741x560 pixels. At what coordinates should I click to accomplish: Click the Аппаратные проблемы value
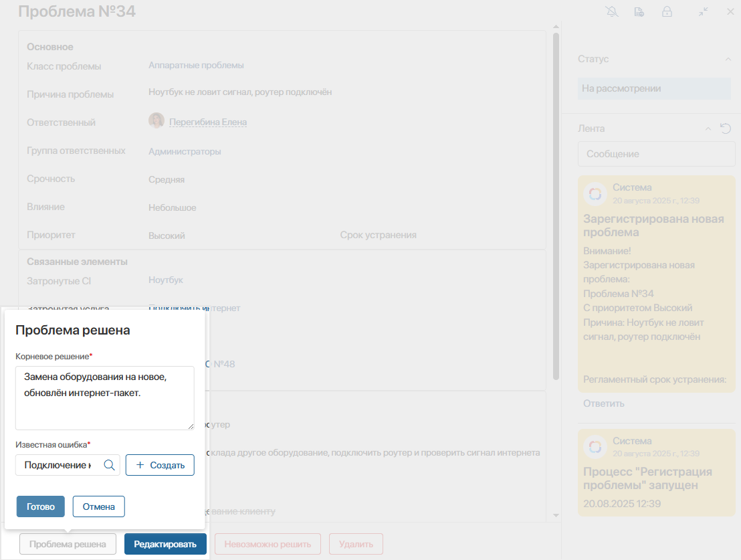196,66
